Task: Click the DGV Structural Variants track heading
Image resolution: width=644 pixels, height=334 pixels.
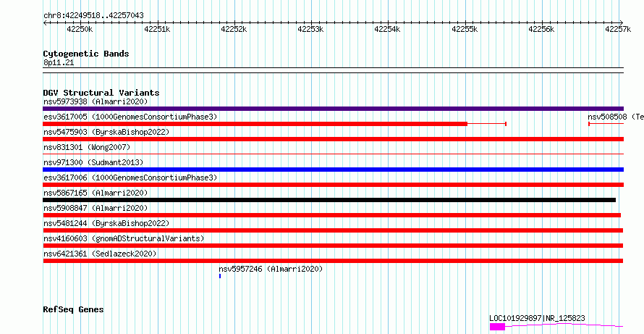Action: click(x=101, y=93)
